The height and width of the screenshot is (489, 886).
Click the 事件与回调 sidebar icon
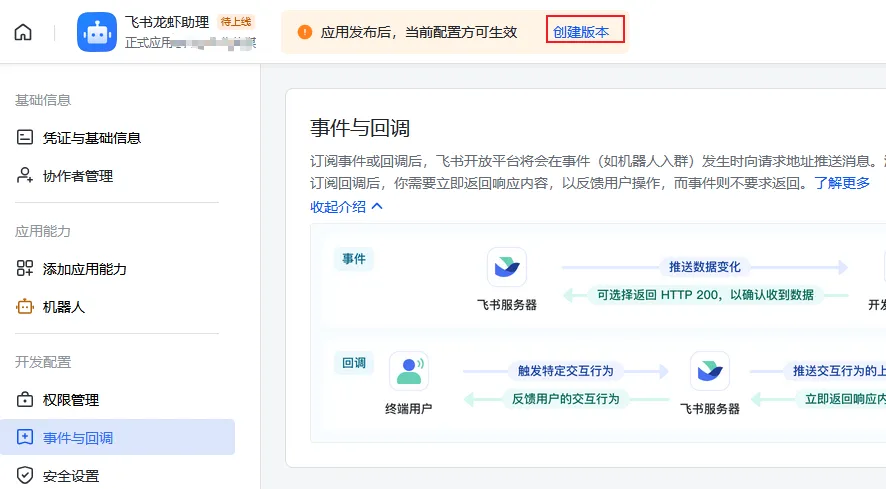tap(25, 437)
